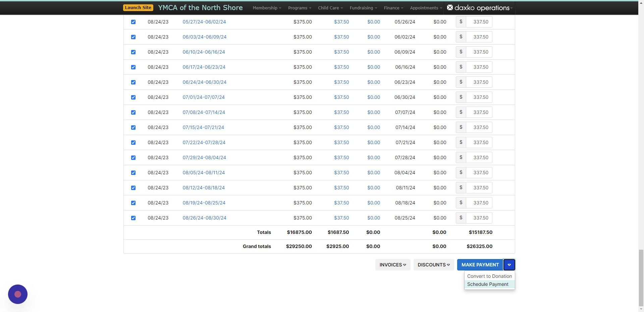This screenshot has width=644, height=312.
Task: Open the 07/22/24-07/28/24 invoice link
Action: (x=204, y=142)
